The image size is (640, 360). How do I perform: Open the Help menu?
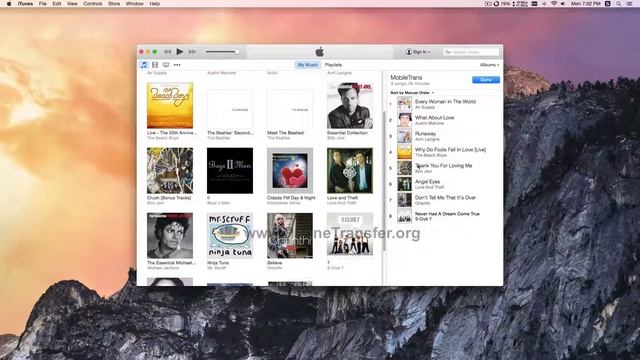(x=155, y=4)
